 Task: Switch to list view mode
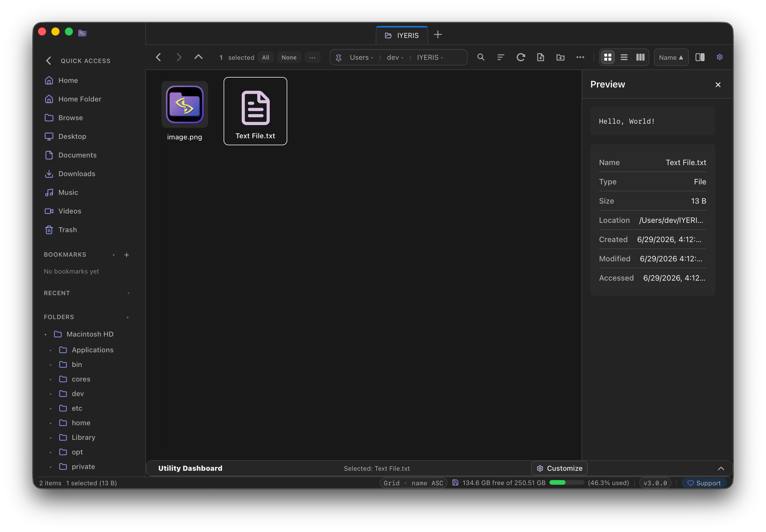tap(624, 57)
